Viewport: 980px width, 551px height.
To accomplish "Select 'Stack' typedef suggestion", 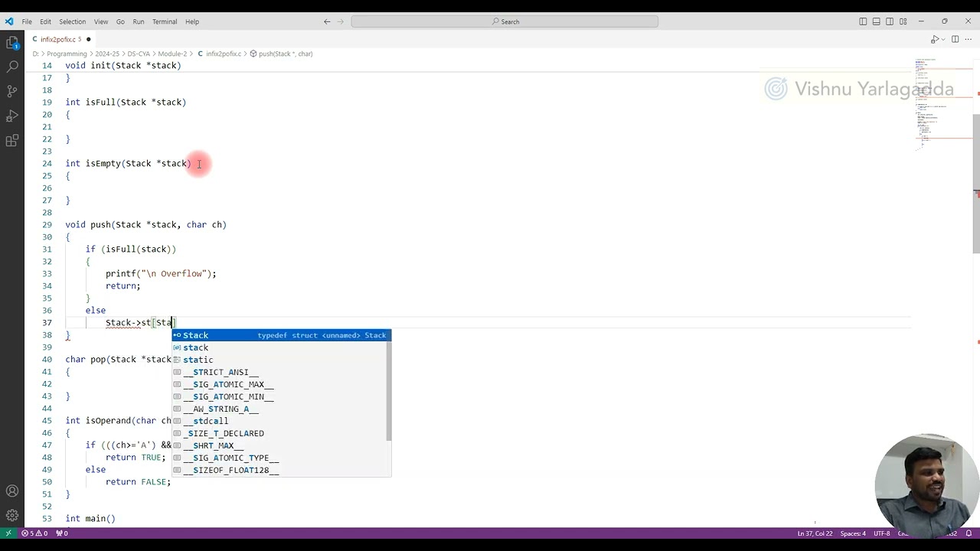I will pyautogui.click(x=281, y=335).
